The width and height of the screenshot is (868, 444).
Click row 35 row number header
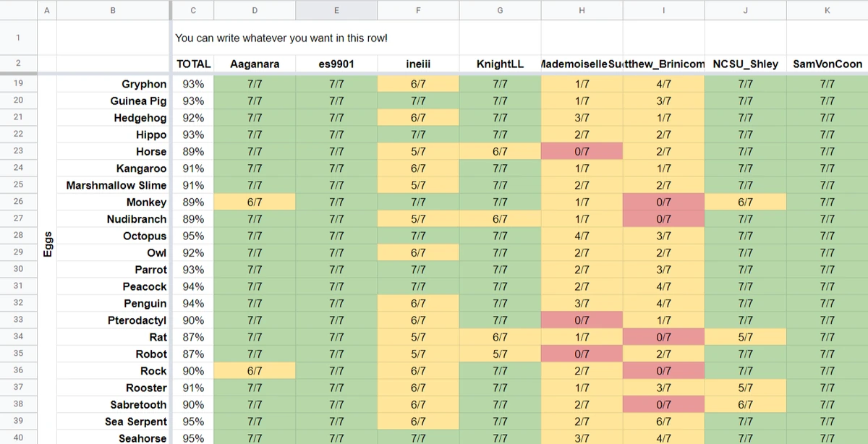pyautogui.click(x=17, y=354)
